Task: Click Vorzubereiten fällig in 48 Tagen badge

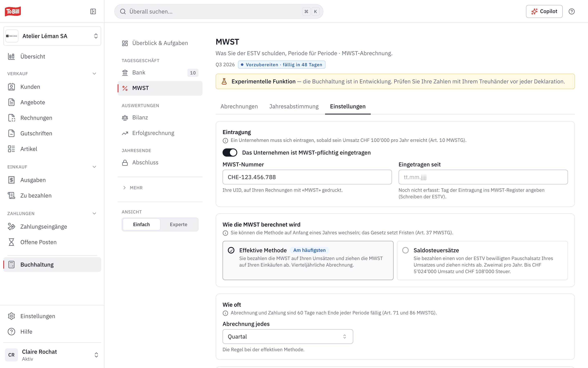Action: (282, 64)
